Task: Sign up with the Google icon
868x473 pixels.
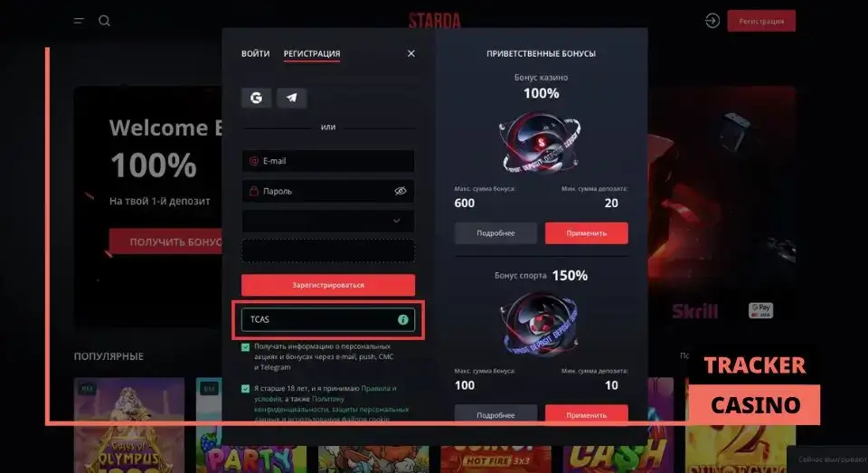Action: (256, 98)
